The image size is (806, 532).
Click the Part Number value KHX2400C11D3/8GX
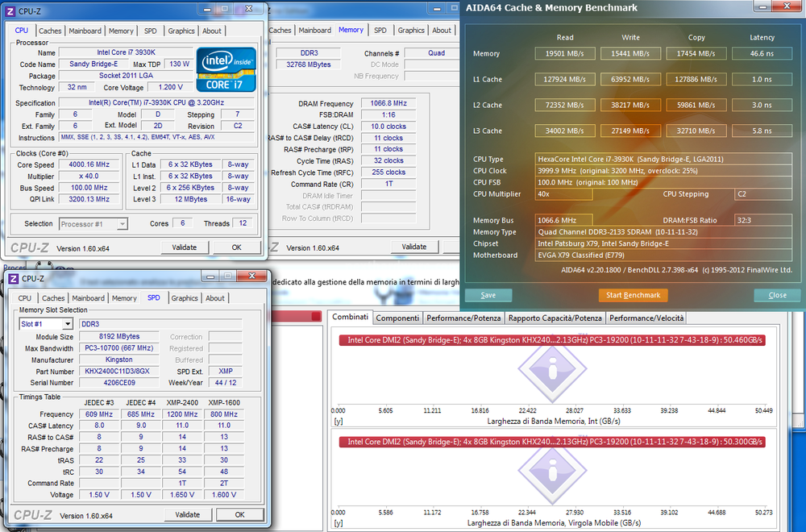tap(119, 371)
